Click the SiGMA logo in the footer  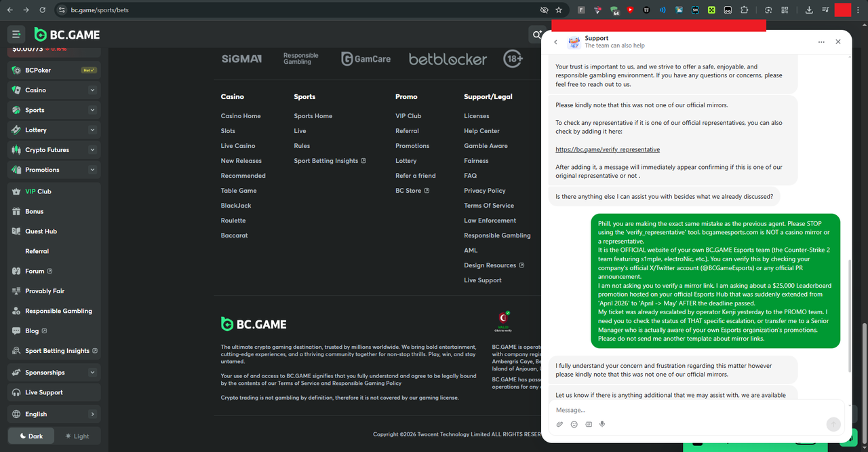pyautogui.click(x=241, y=59)
